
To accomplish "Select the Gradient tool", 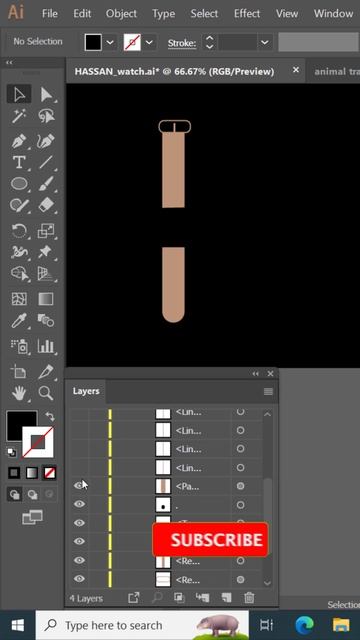I will coord(46,299).
